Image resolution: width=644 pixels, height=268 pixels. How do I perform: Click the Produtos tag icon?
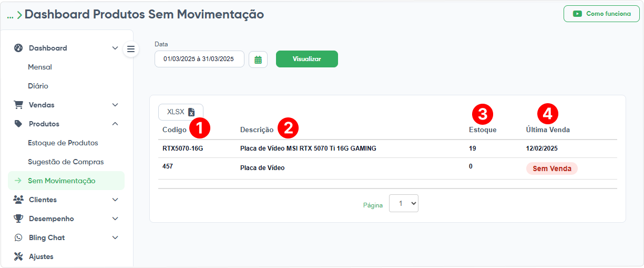18,124
